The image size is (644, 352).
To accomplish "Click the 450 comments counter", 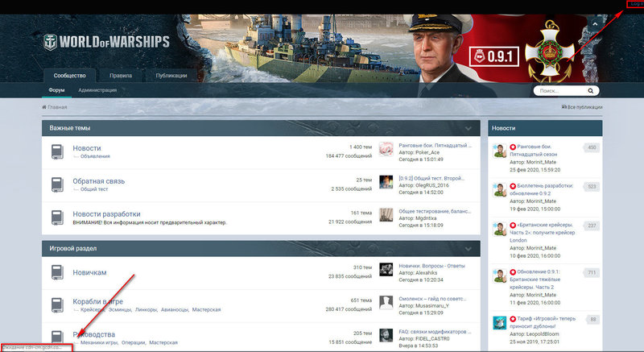I will (592, 147).
